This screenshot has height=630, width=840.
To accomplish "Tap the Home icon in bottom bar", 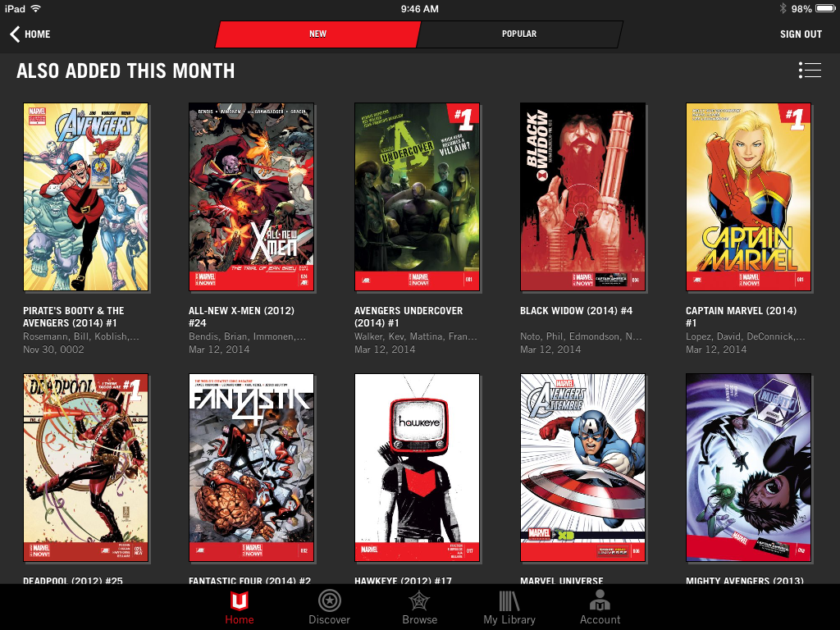I will click(240, 600).
